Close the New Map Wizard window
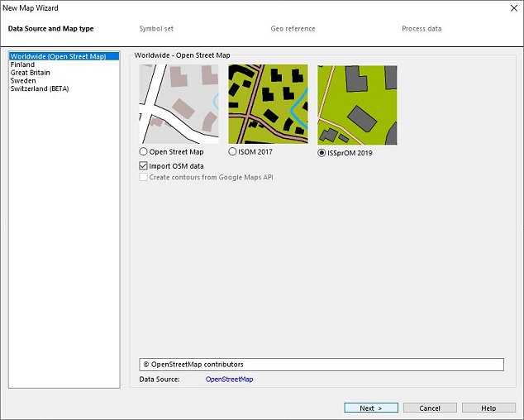Image resolution: width=524 pixels, height=420 pixels. click(514, 8)
